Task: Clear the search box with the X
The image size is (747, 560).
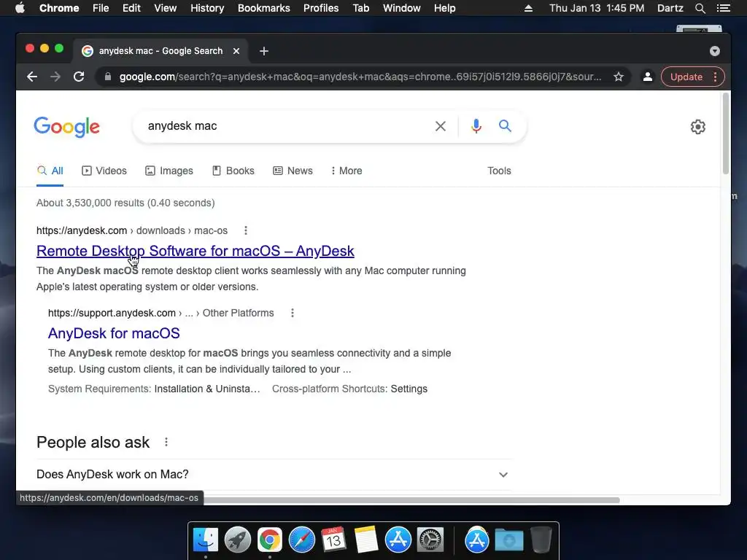Action: pos(441,126)
